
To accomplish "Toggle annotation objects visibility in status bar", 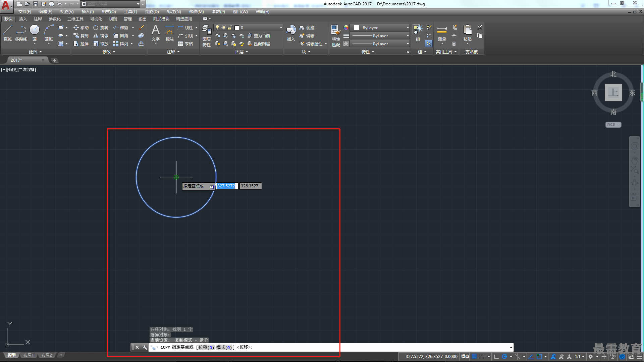I will click(553, 357).
